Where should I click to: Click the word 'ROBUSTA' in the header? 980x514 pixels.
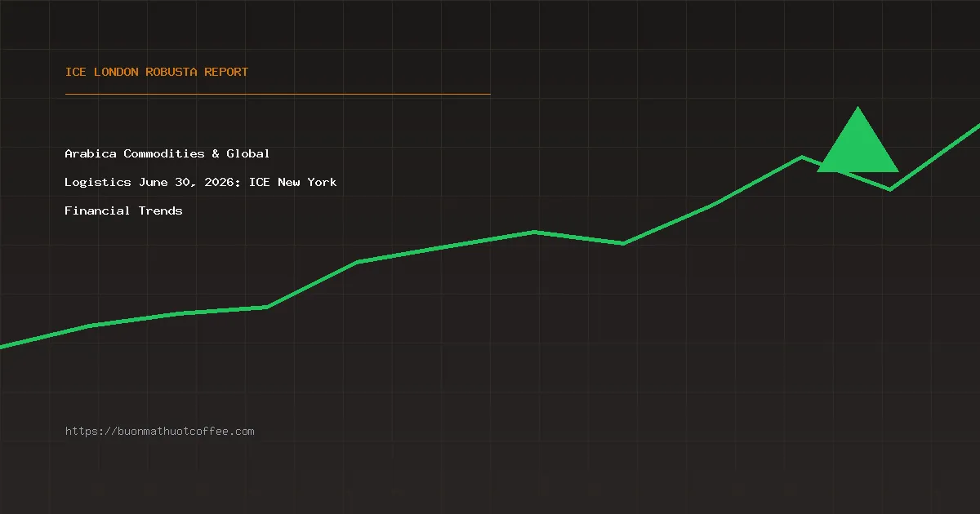click(x=171, y=72)
